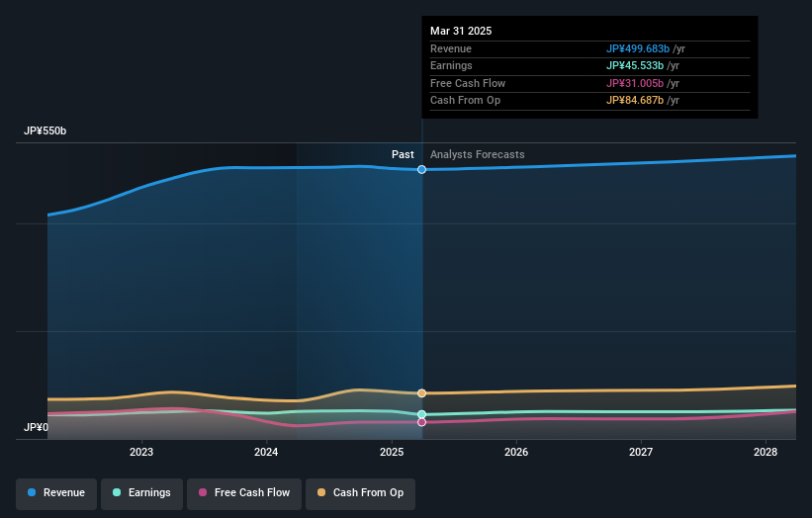Click the 2023 x-axis label
This screenshot has height=518, width=812.
pos(141,452)
